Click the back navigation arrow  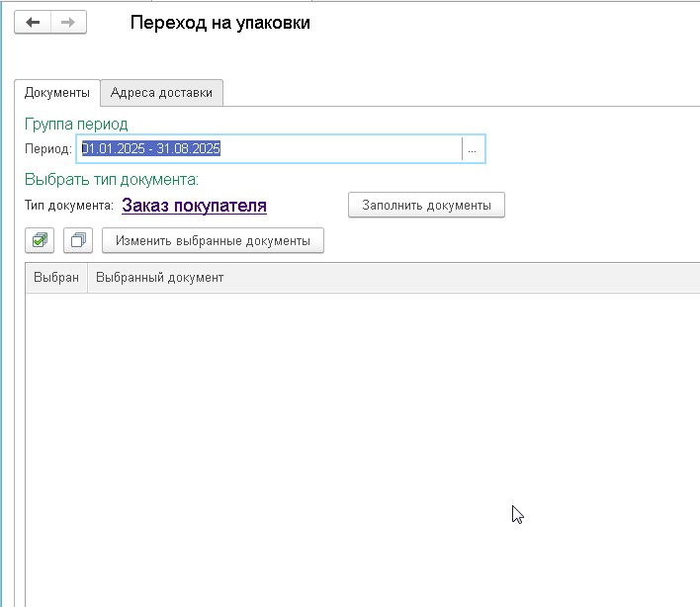(33, 23)
